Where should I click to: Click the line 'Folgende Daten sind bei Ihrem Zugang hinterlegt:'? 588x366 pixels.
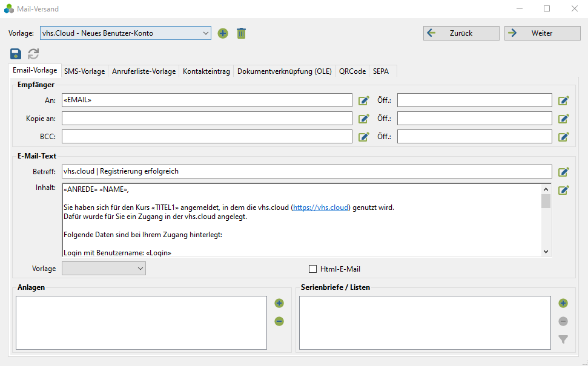pos(143,235)
